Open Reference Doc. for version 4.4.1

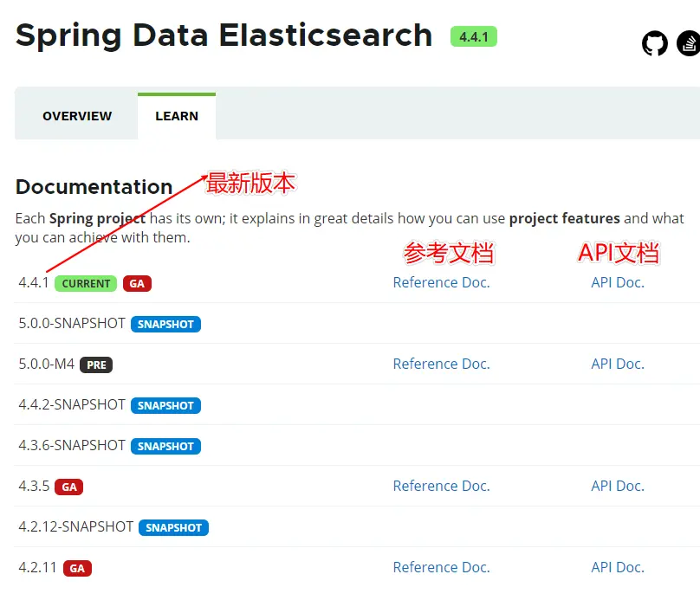[x=442, y=282]
